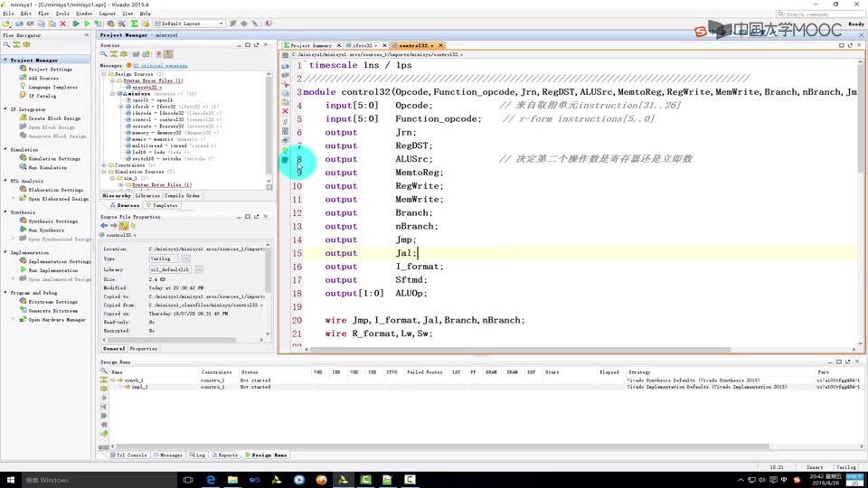Click the scissors cut icon in editor sidebar
Image resolution: width=868 pixels, height=488 pixels.
(285, 84)
